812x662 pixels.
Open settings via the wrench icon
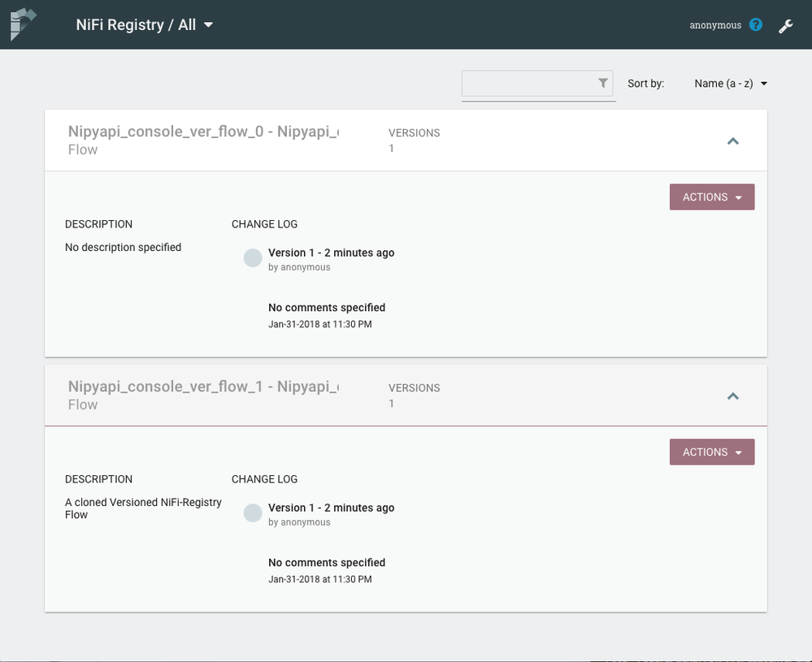click(785, 26)
